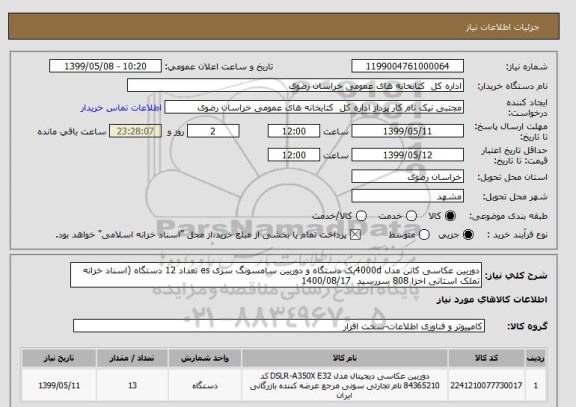Click the general need description text box
Viewport: 576px width, 407px height.
(x=276, y=275)
